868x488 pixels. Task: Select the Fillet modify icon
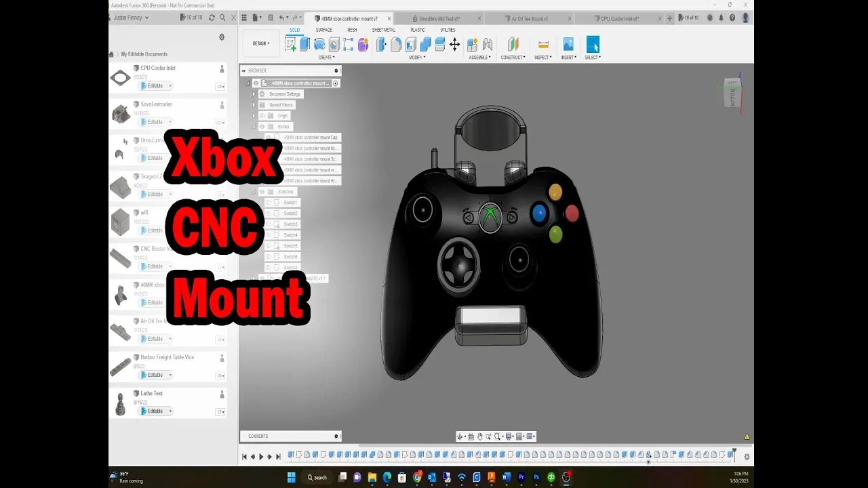396,45
